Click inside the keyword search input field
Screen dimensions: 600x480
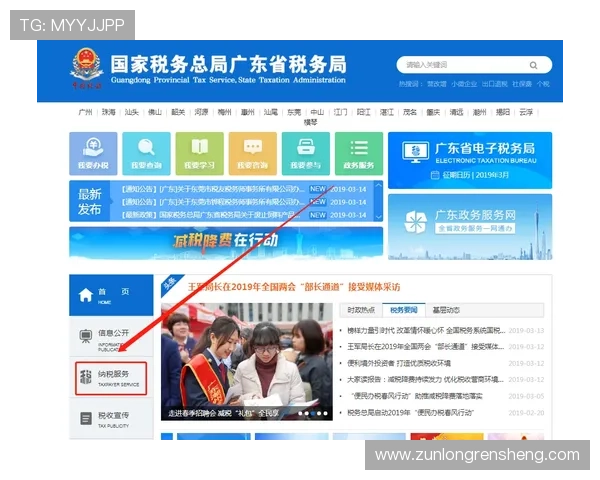point(463,65)
